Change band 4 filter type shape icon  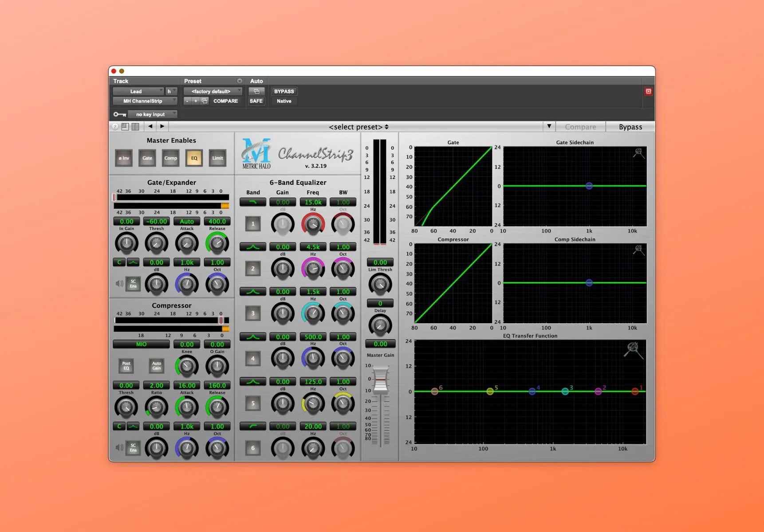[x=253, y=337]
